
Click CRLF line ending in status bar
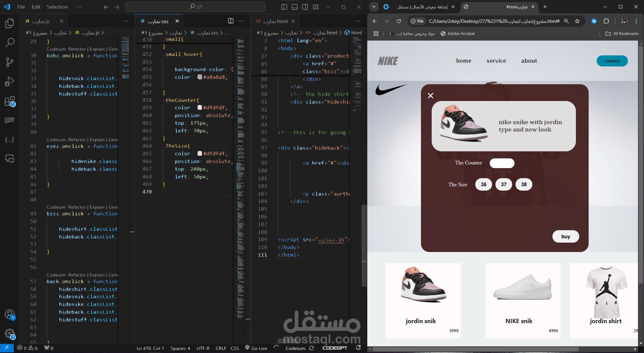(221, 348)
